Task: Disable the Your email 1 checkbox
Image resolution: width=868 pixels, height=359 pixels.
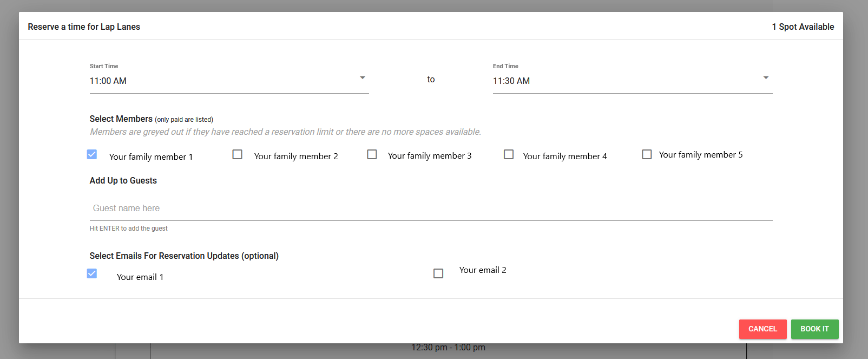Action: click(92, 273)
